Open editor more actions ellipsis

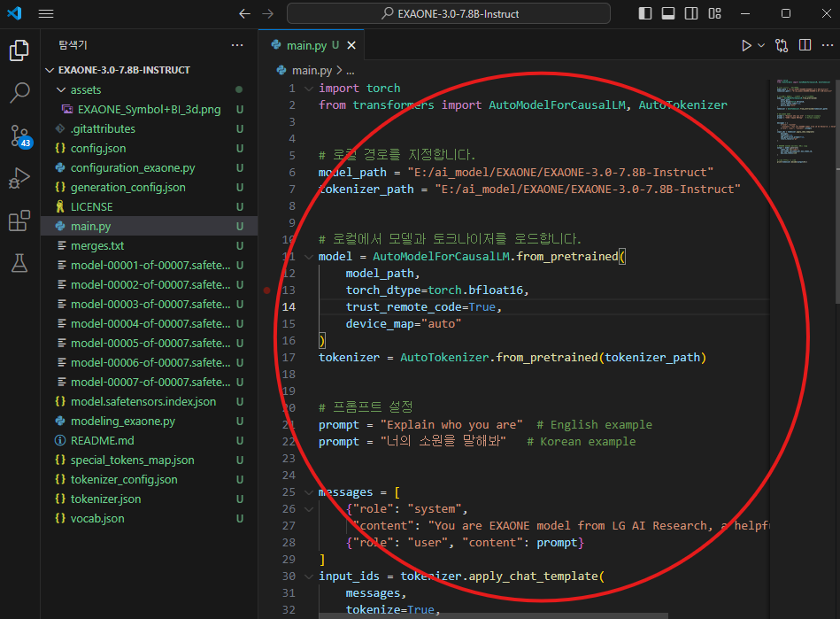tap(828, 45)
